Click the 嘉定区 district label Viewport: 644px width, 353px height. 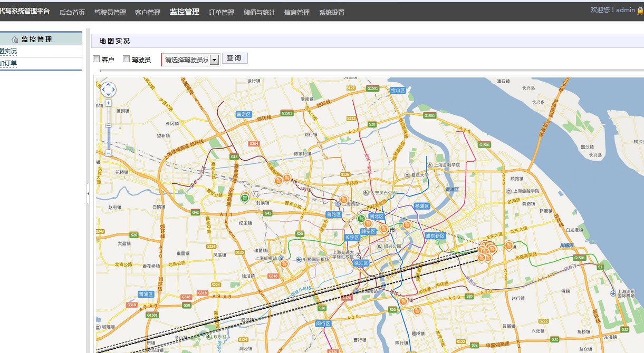(244, 114)
